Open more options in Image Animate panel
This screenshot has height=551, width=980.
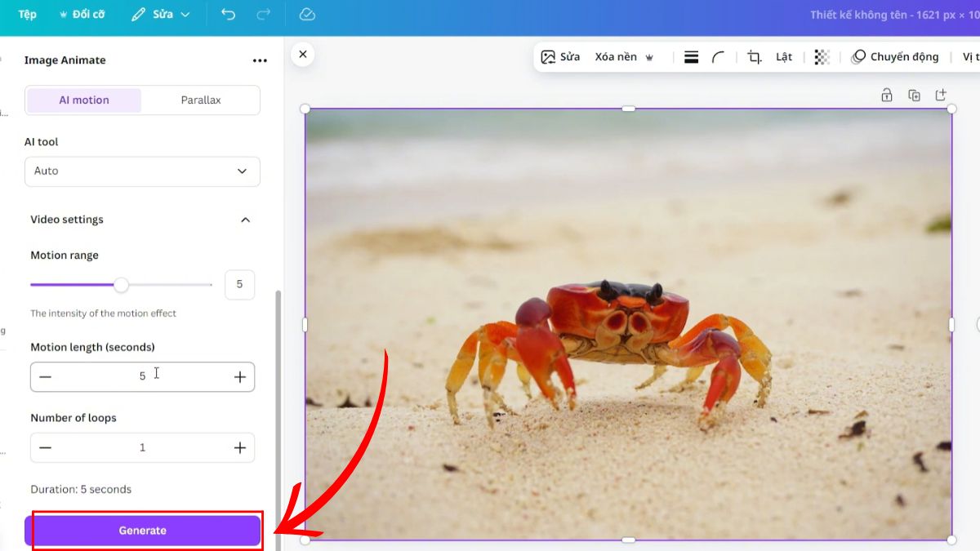tap(260, 60)
